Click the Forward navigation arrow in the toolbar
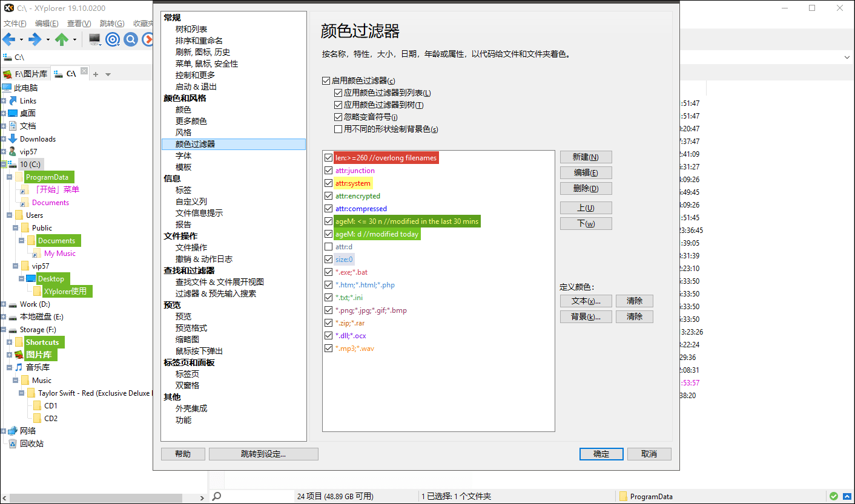 [35, 39]
